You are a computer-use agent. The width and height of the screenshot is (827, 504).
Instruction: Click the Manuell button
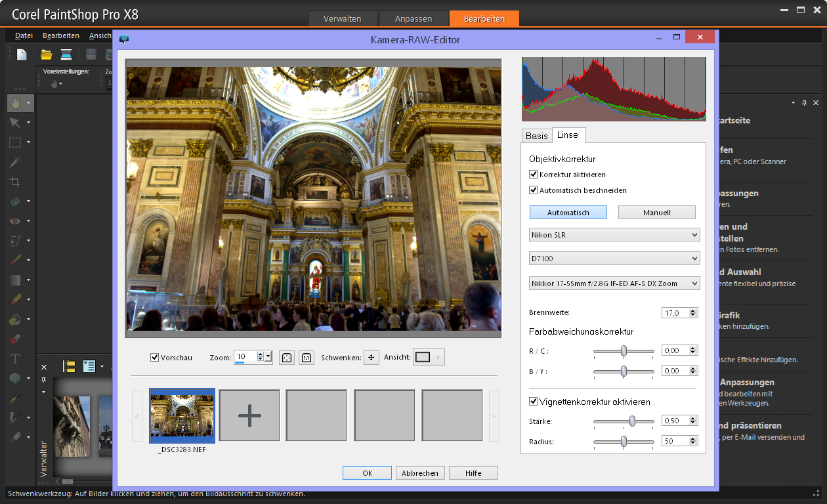656,213
